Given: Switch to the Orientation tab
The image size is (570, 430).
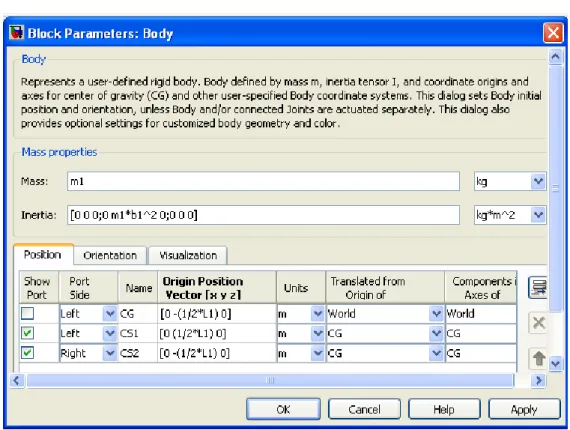Looking at the screenshot, I should coord(110,256).
